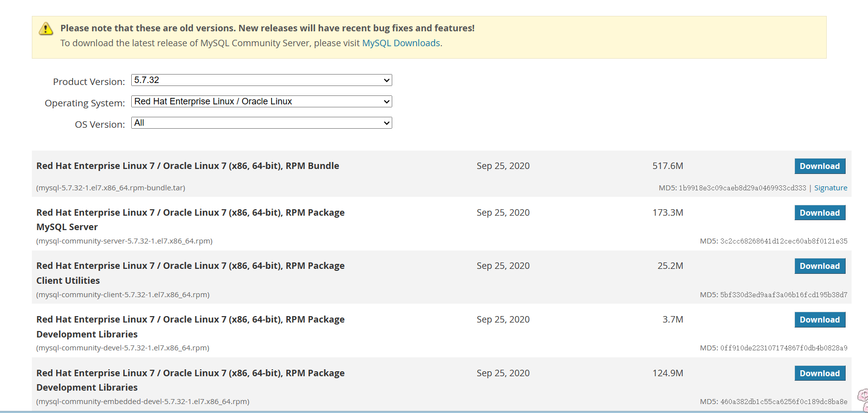Click the 173.3M file size value

pos(668,213)
